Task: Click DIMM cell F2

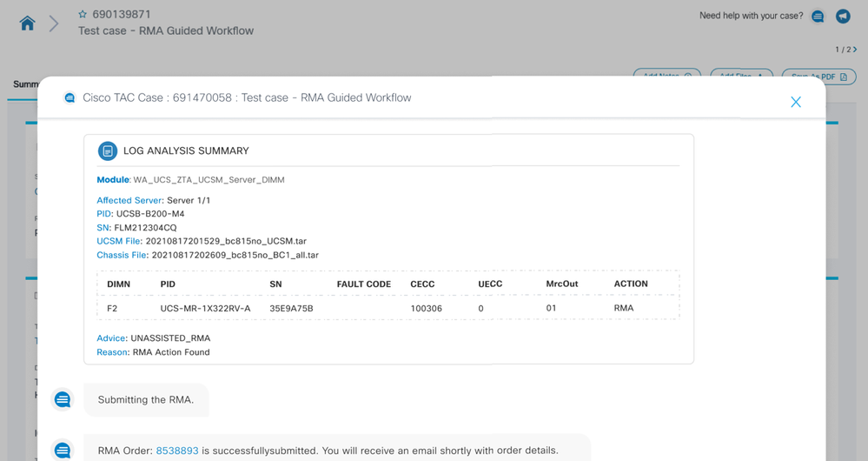Action: (112, 309)
